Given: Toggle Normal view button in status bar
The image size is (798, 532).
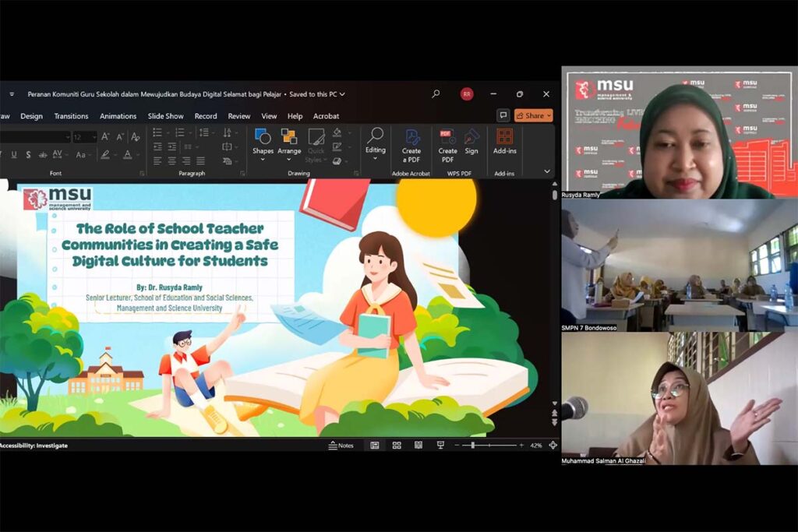Looking at the screenshot, I should [x=375, y=445].
